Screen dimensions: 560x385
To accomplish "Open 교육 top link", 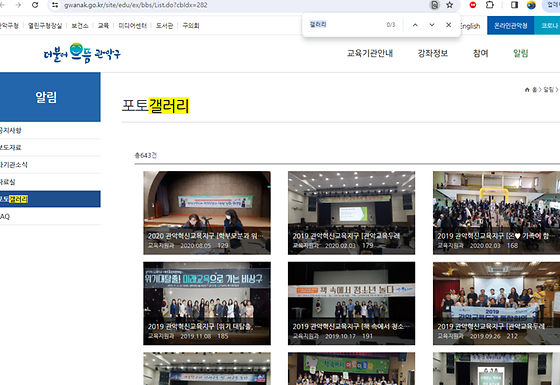I will coord(103,26).
